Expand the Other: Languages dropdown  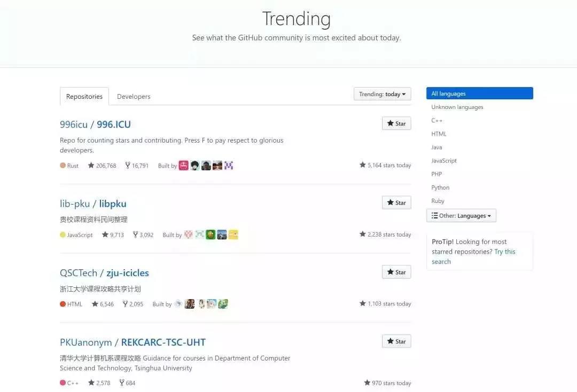pos(461,216)
